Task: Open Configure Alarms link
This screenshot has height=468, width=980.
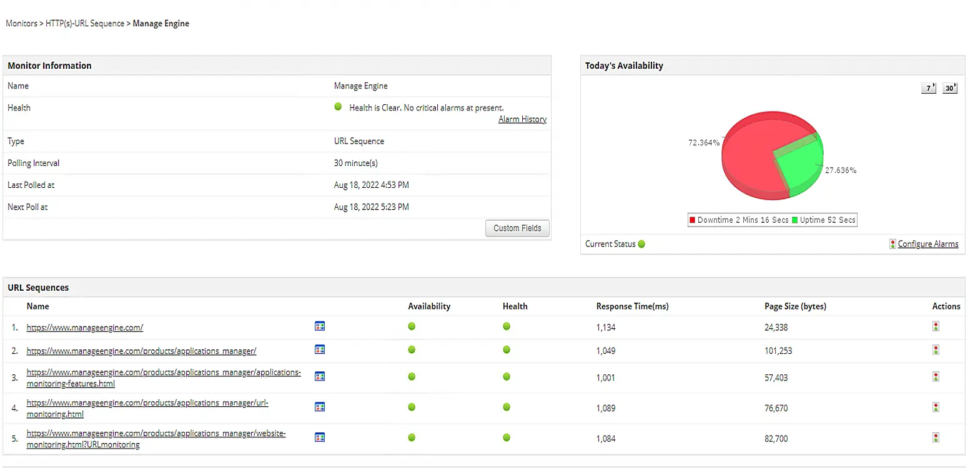Action: (x=928, y=244)
